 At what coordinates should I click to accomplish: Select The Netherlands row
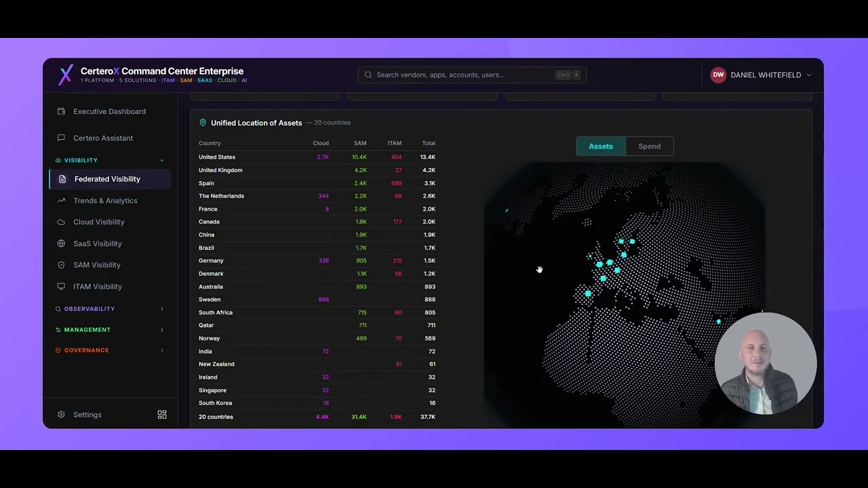[317, 196]
